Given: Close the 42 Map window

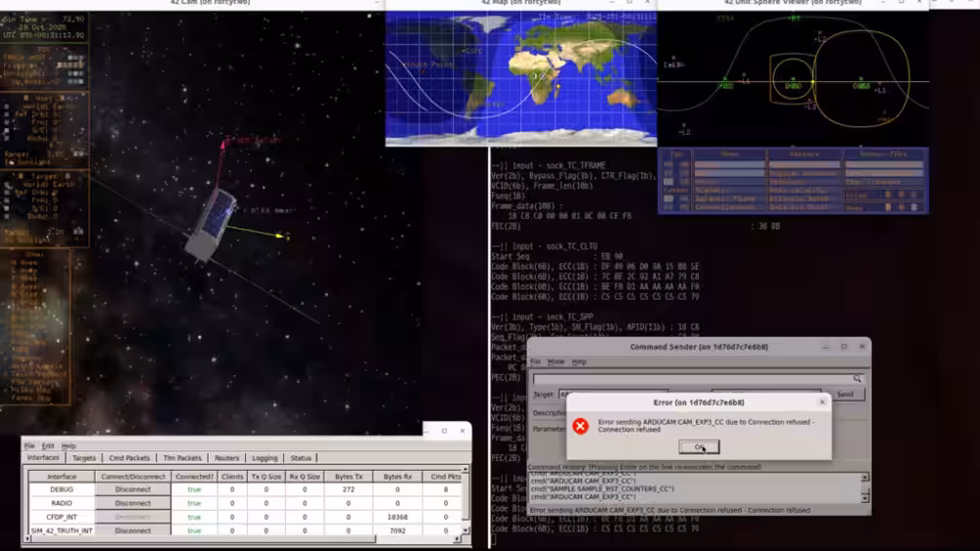Looking at the screenshot, I should click(x=647, y=3).
